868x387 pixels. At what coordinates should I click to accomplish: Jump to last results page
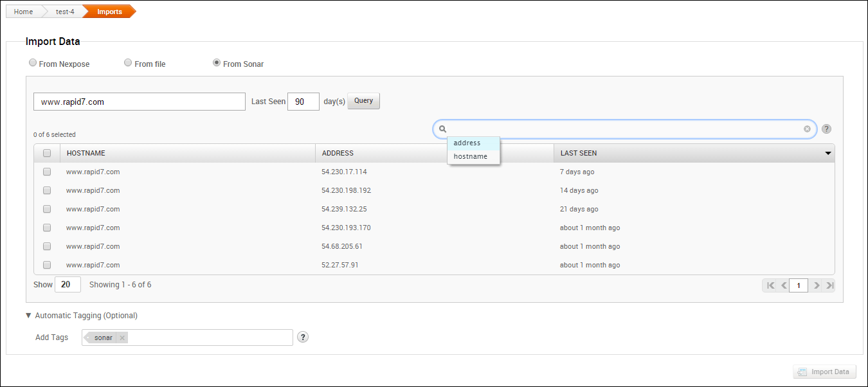[x=829, y=285]
